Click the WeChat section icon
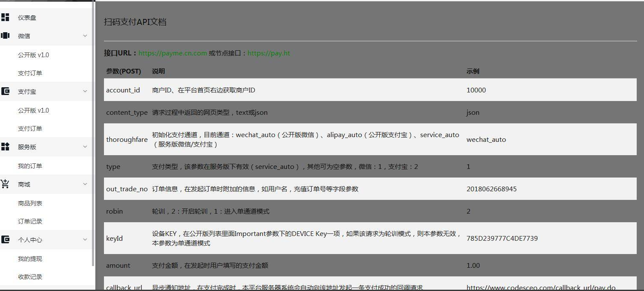Screen dimensions: 644x291 coord(5,36)
